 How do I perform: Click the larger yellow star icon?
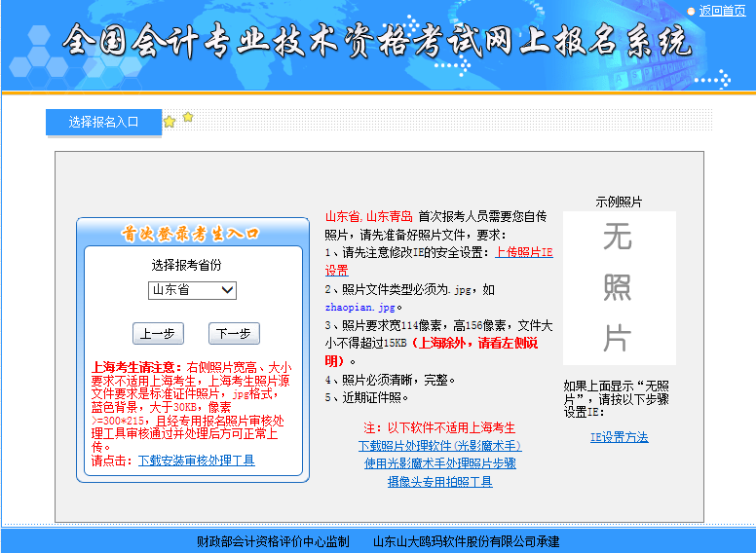(170, 122)
